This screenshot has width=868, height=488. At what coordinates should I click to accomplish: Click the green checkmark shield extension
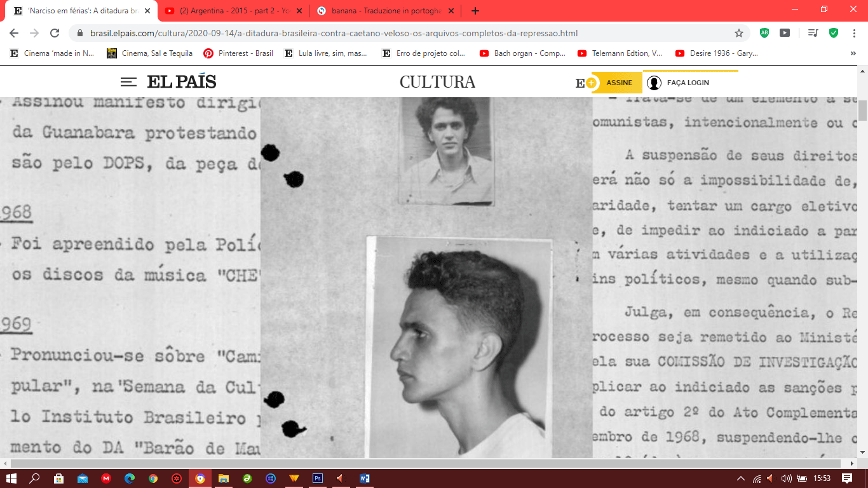(x=834, y=33)
